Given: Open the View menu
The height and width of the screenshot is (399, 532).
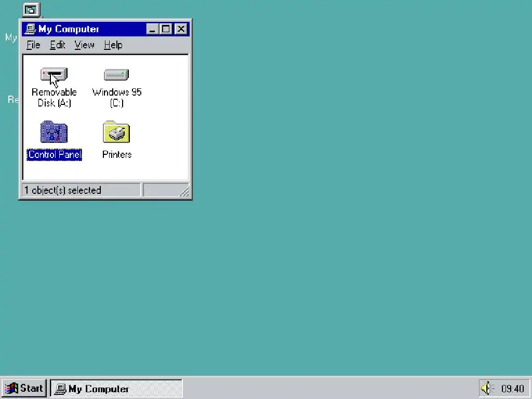Looking at the screenshot, I should (x=84, y=45).
